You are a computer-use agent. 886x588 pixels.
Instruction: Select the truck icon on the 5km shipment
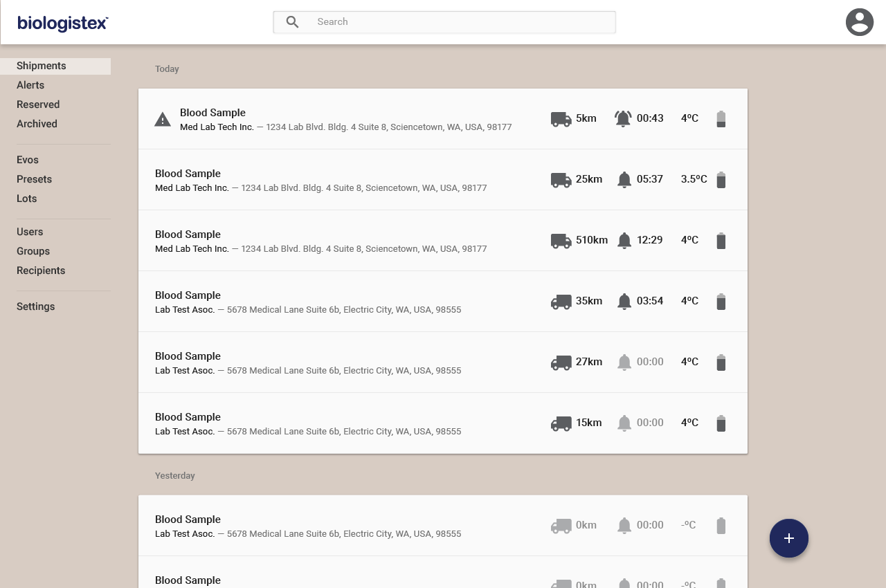click(x=561, y=118)
